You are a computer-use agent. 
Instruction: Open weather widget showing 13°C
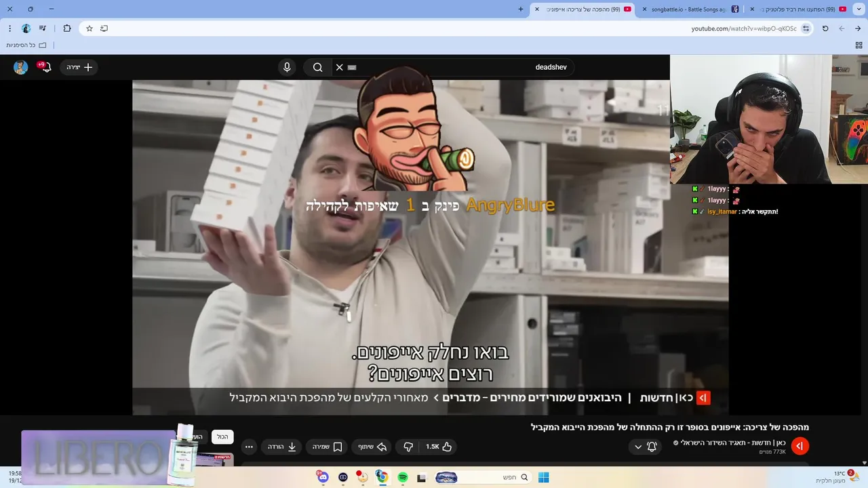point(838,477)
